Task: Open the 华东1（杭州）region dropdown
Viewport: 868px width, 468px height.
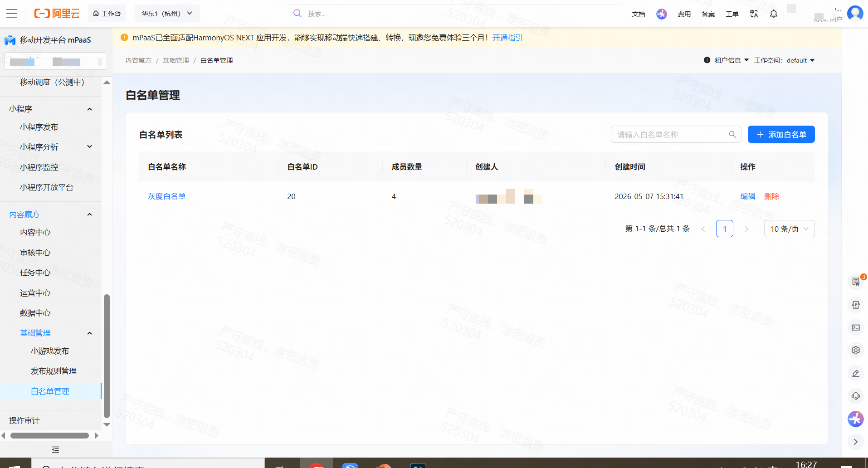Action: (167, 14)
